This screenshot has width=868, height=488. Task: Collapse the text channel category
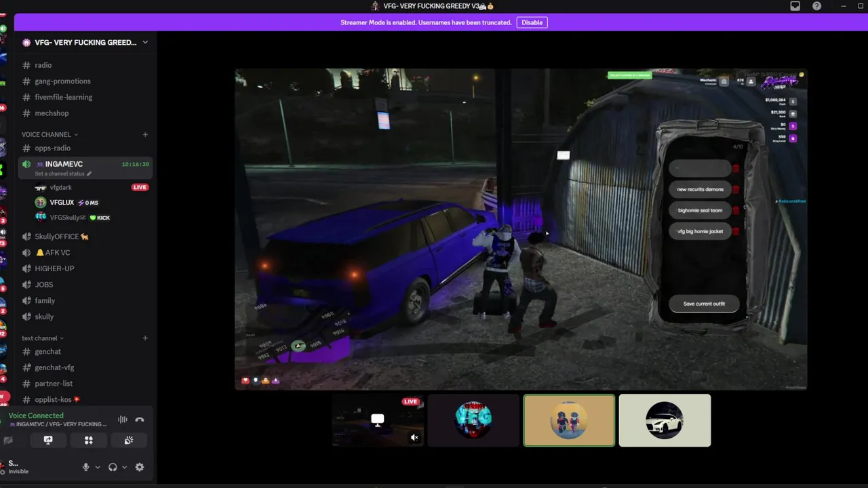coord(43,338)
